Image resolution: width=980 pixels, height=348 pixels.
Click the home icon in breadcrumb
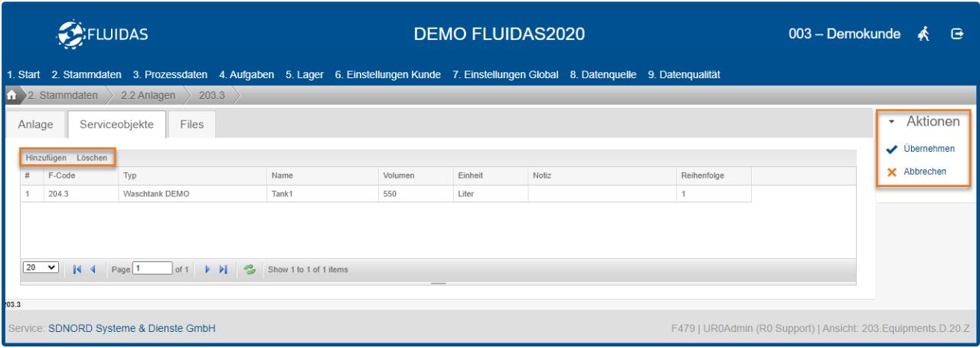pos(11,96)
